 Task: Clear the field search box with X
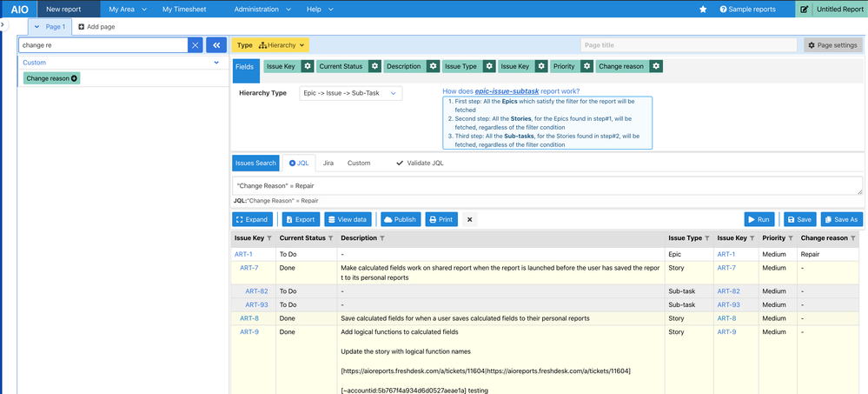[x=195, y=45]
